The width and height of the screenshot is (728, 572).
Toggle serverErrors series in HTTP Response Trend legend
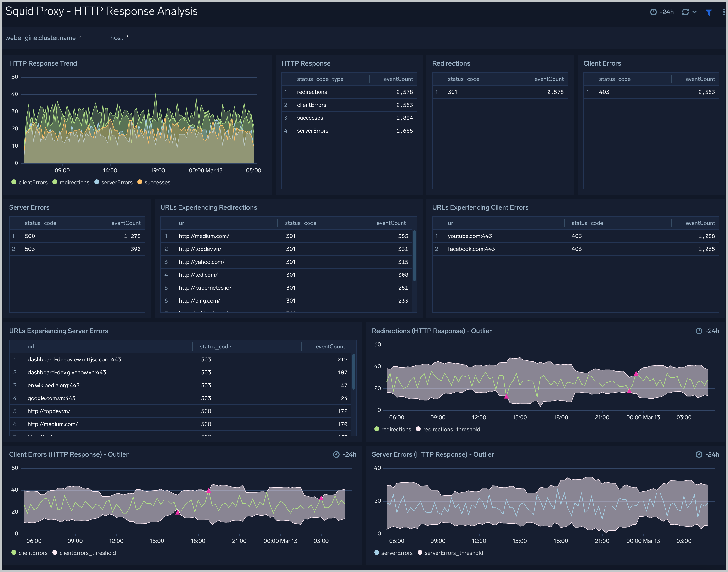[x=113, y=183]
